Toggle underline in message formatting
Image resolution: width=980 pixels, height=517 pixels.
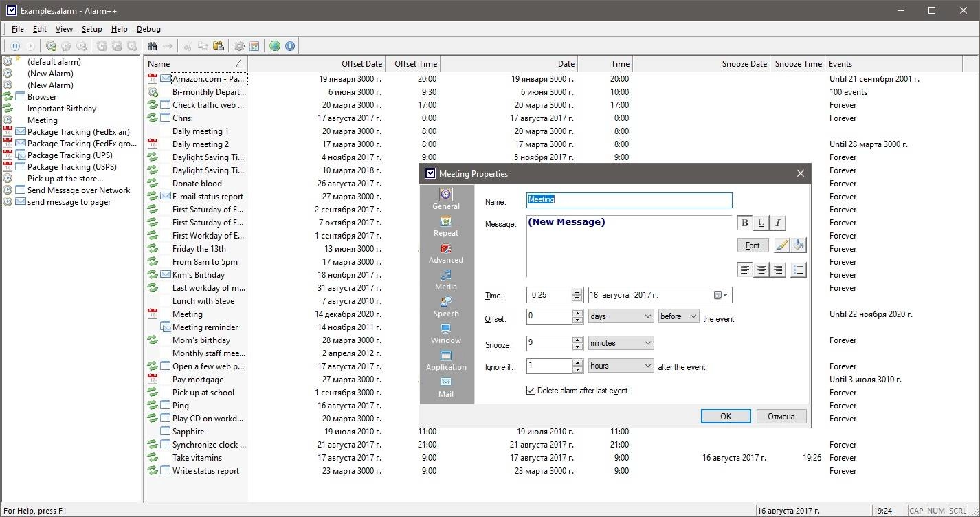pyautogui.click(x=761, y=223)
